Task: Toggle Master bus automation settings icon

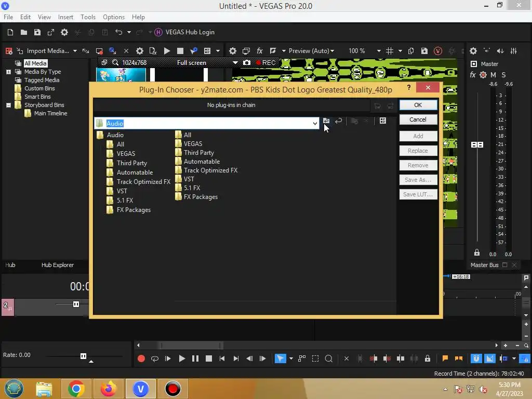Action: pyautogui.click(x=483, y=75)
